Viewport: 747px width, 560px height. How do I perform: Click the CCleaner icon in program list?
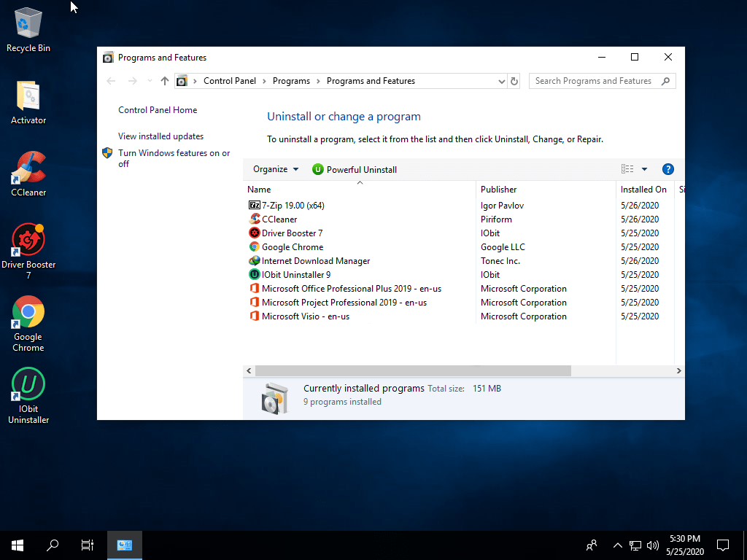[x=255, y=219]
